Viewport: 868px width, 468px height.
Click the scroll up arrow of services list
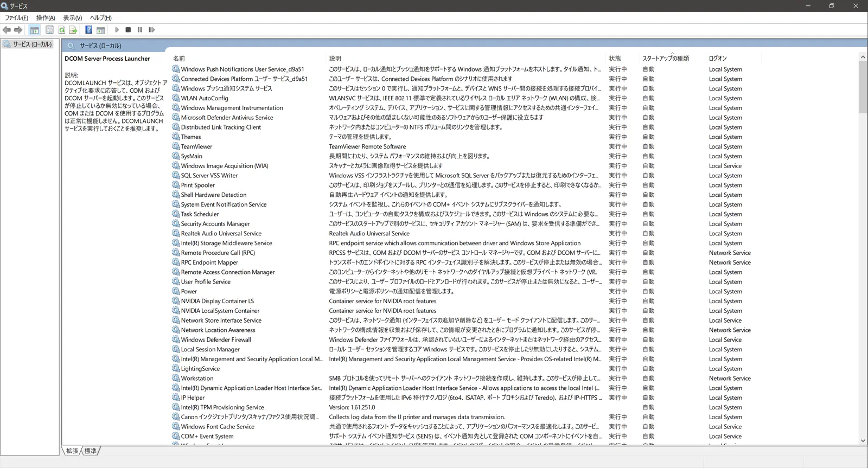click(863, 57)
